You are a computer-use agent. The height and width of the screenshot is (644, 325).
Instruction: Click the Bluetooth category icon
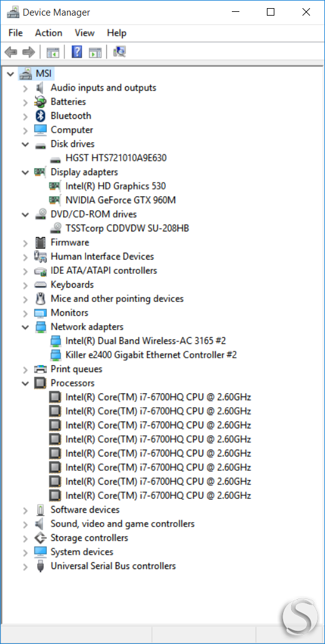[40, 116]
